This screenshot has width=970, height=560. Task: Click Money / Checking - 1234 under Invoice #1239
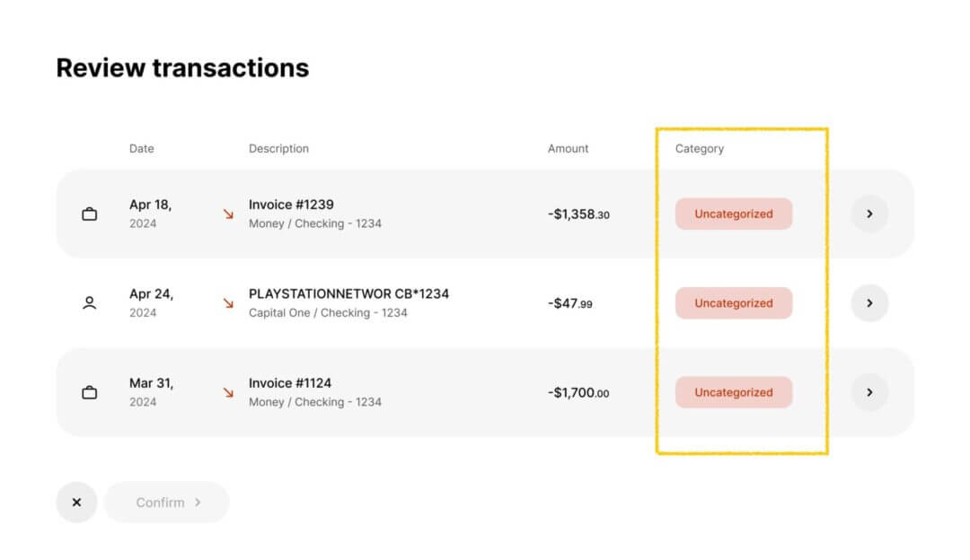[315, 223]
